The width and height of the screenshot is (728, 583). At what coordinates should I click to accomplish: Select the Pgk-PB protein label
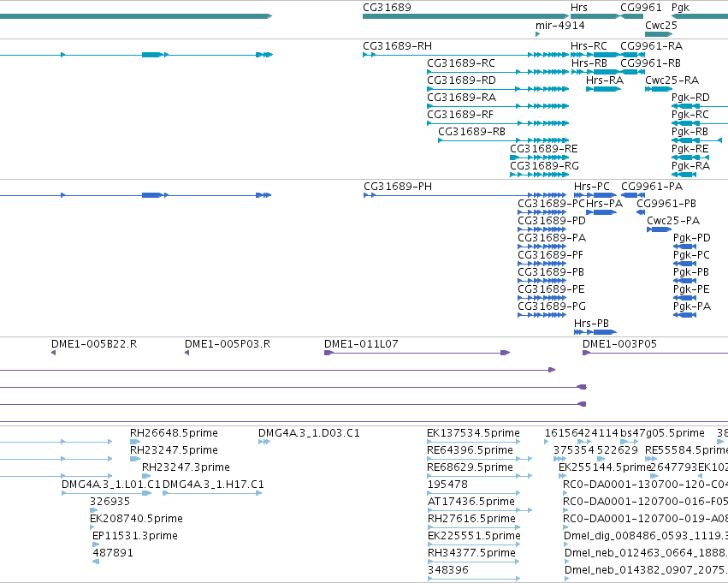coord(691,273)
